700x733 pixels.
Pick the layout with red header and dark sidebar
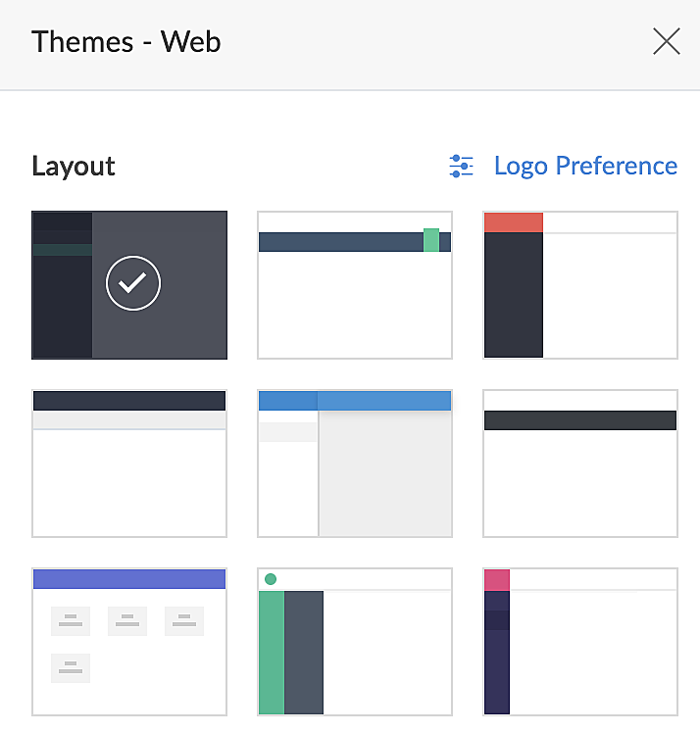(580, 285)
